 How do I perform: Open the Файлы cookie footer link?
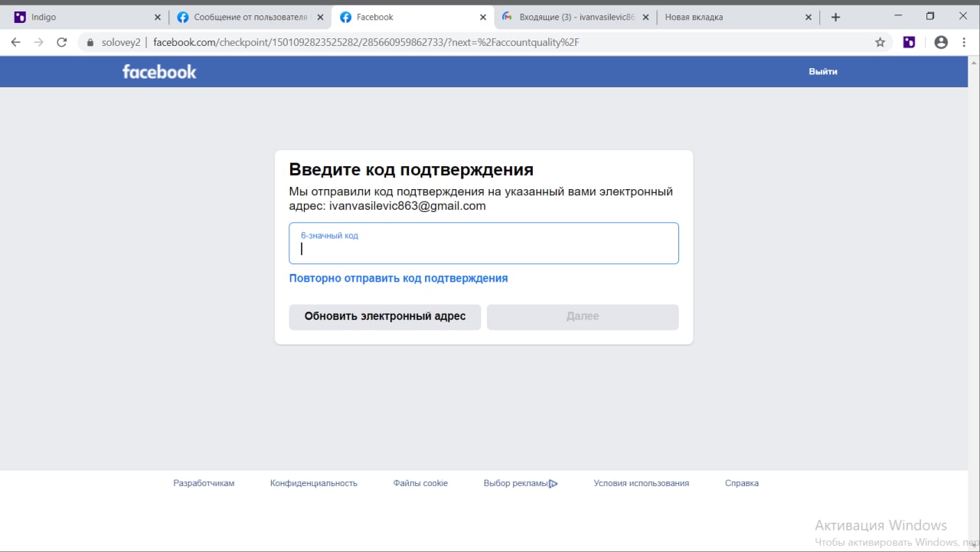tap(420, 483)
